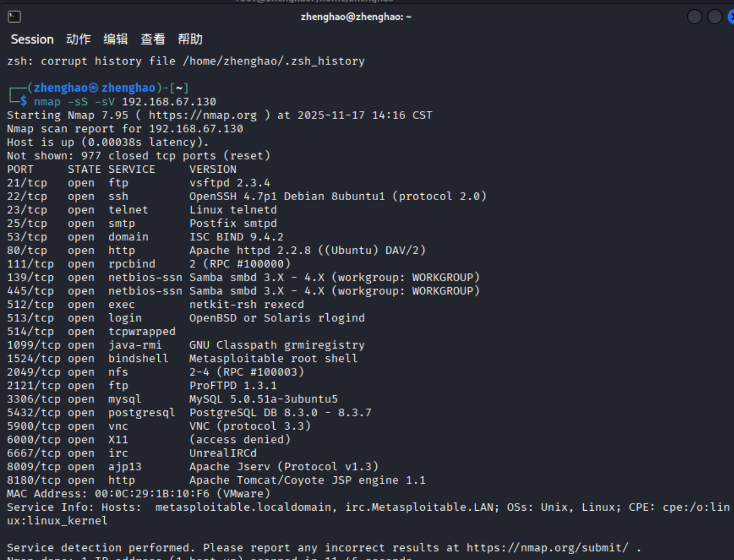The width and height of the screenshot is (734, 560).
Task: Click the 2121/tcp ftp row
Action: (x=142, y=386)
